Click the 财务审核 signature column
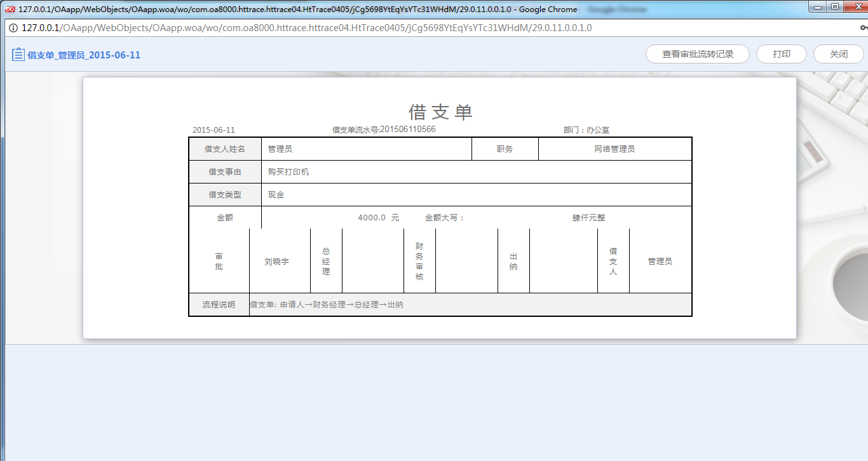 click(419, 260)
